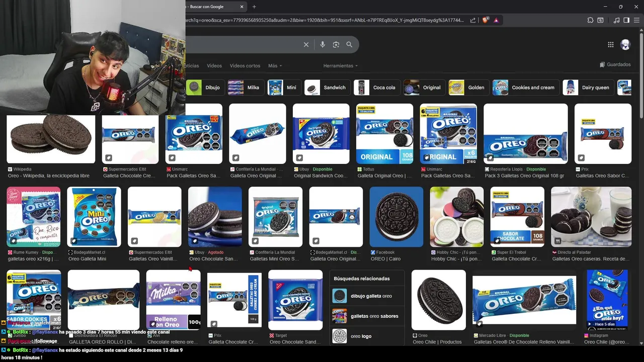This screenshot has width=644, height=362.
Task: Open 'Galleta Original Oreo' Tottus link
Action: [384, 176]
